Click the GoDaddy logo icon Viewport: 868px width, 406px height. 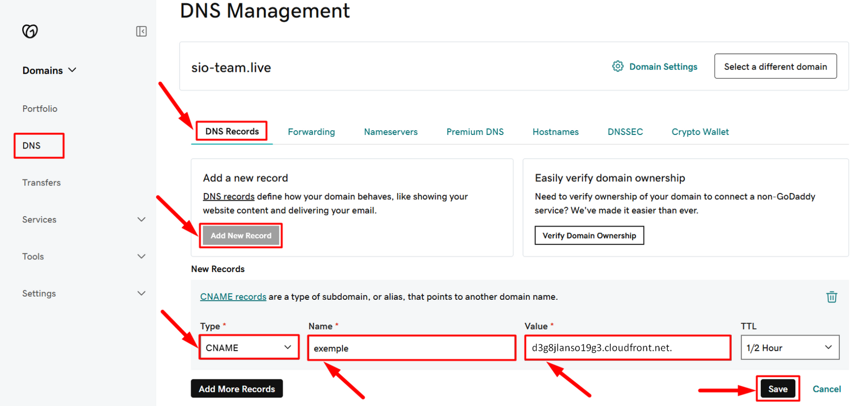tap(30, 31)
